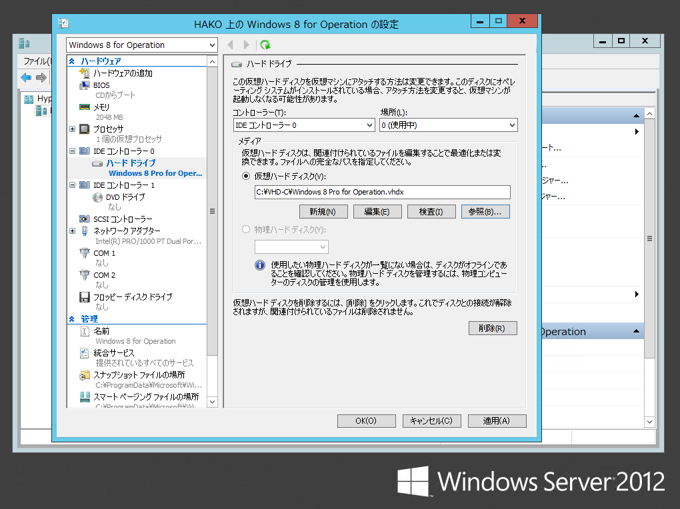Click settings dialog title bar icon
The width and height of the screenshot is (680, 509).
click(x=64, y=23)
